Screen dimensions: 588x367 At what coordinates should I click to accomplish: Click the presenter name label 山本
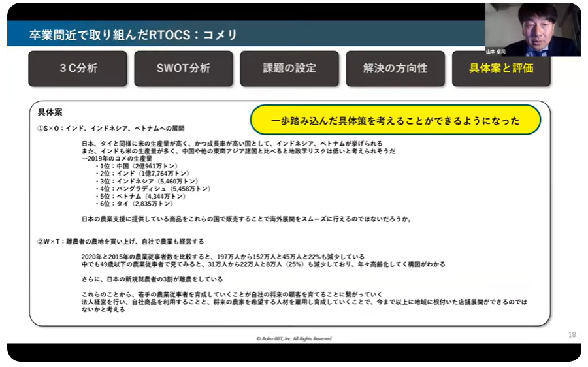coord(495,52)
